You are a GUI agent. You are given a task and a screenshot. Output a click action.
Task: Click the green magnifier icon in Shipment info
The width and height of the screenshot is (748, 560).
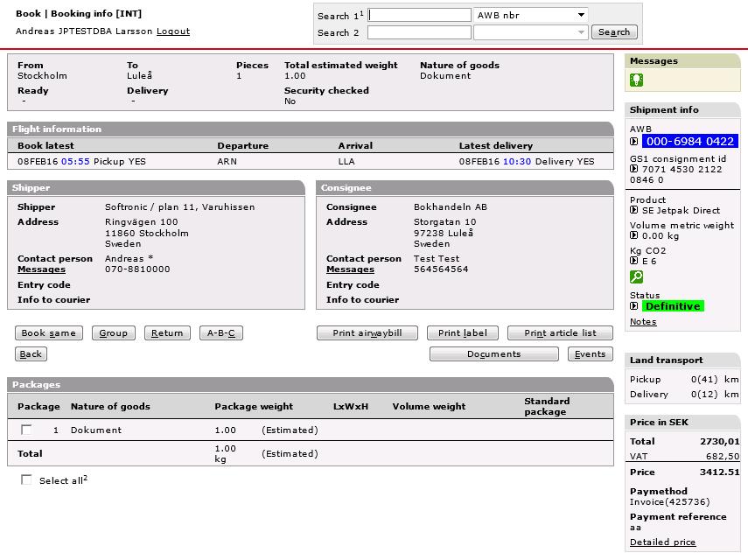[x=636, y=276]
